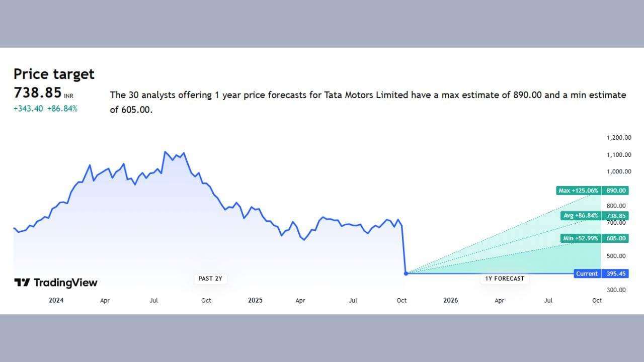Click the Avg +86.84% forecast label

[580, 216]
